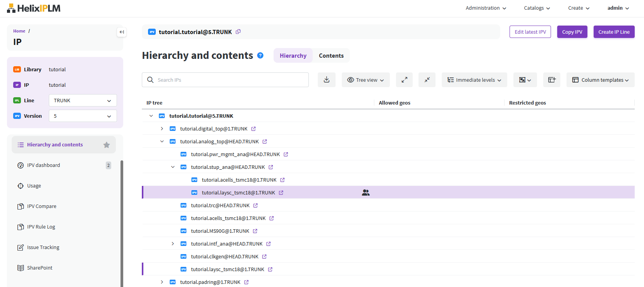Click the help icon beside Hierarchy and contents

260,55
